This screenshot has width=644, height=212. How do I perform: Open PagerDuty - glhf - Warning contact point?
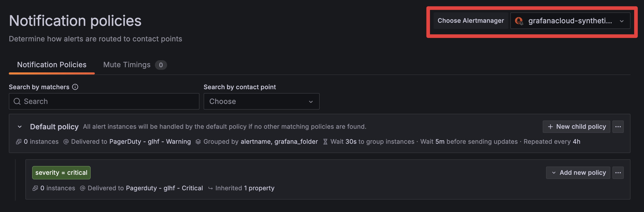coord(150,142)
